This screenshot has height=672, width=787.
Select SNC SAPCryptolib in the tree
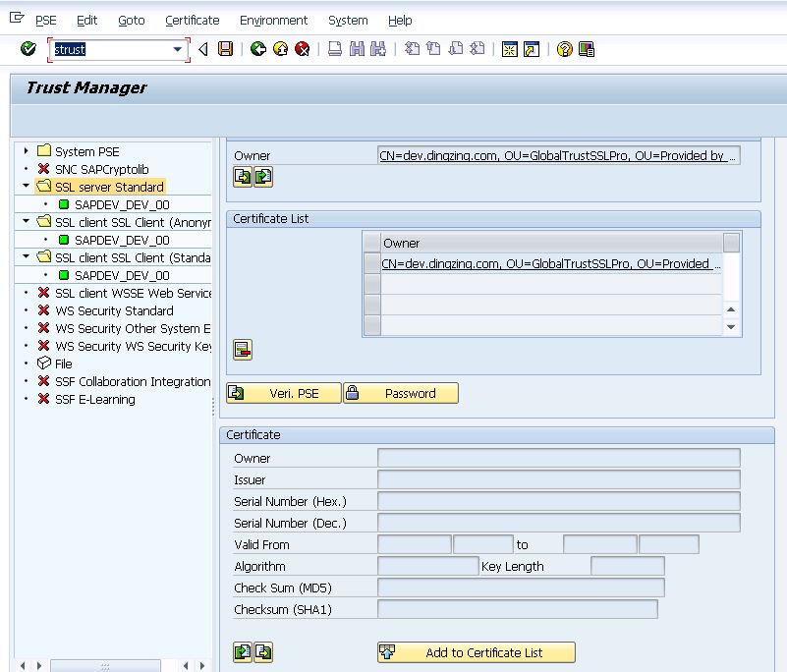(101, 169)
